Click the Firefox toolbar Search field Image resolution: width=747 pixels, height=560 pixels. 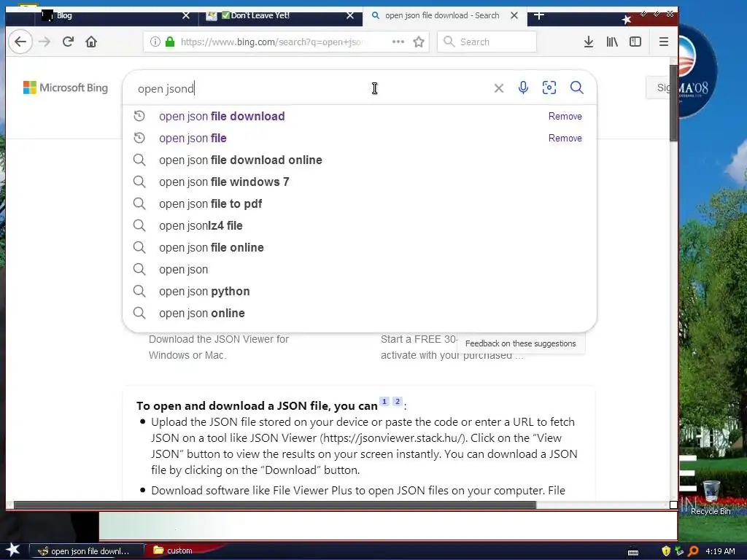pos(487,42)
